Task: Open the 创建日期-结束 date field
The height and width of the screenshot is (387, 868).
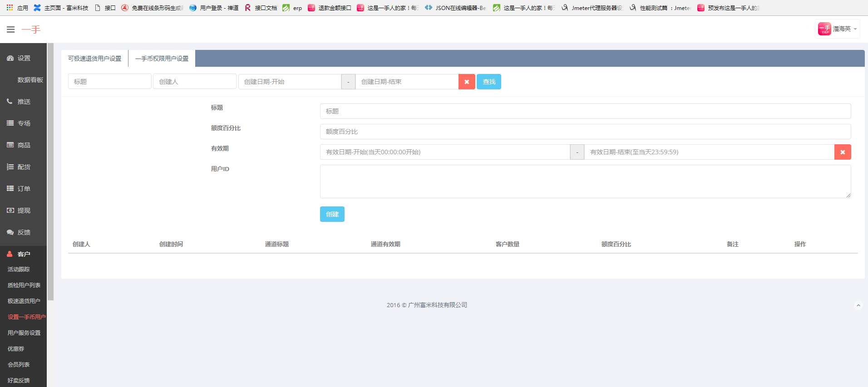Action: pyautogui.click(x=407, y=82)
